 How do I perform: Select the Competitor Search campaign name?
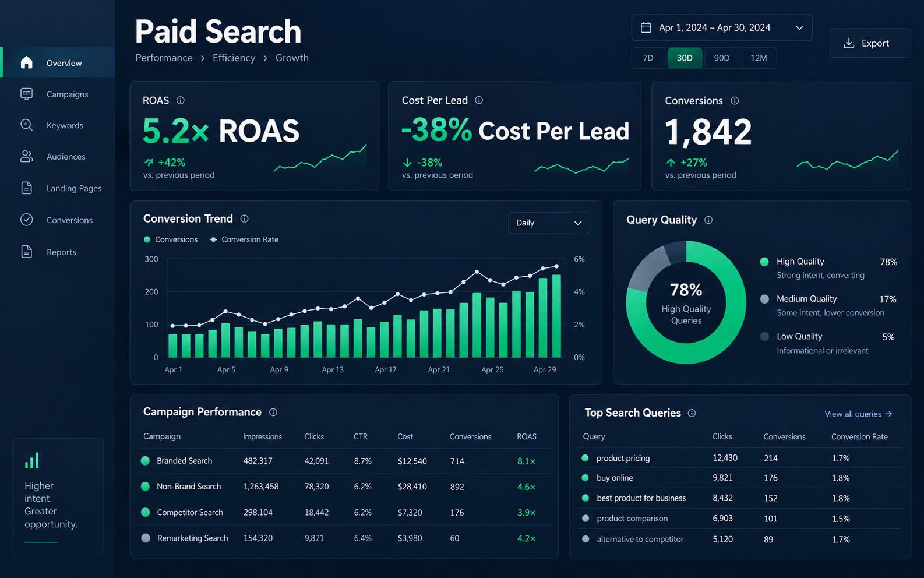click(190, 512)
